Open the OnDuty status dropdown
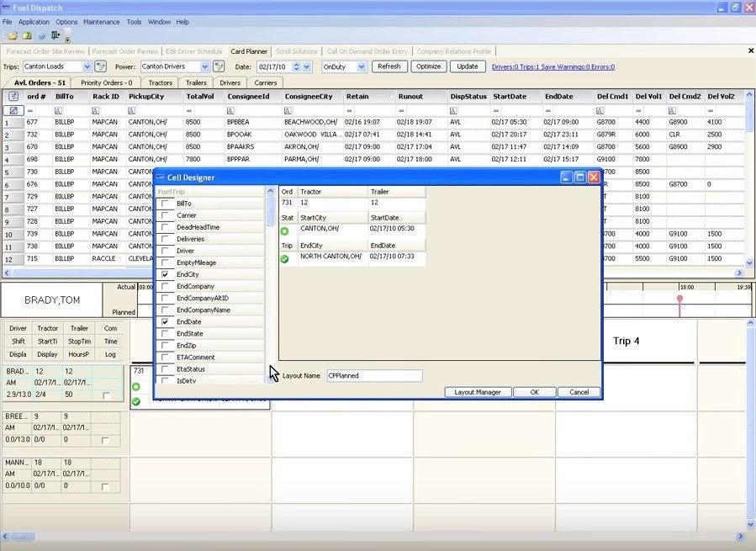Image resolution: width=756 pixels, height=551 pixels. pos(363,66)
